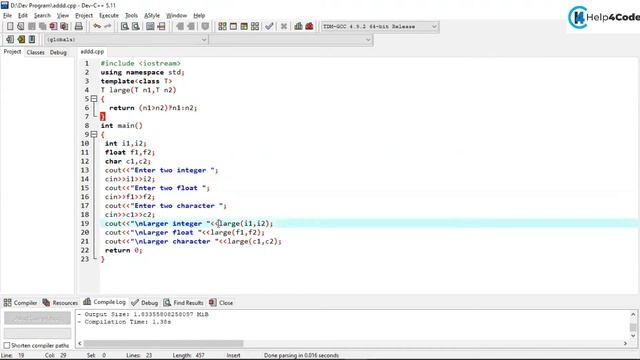The height and width of the screenshot is (360, 640).
Task: Open the Help menu
Action: (x=199, y=16)
